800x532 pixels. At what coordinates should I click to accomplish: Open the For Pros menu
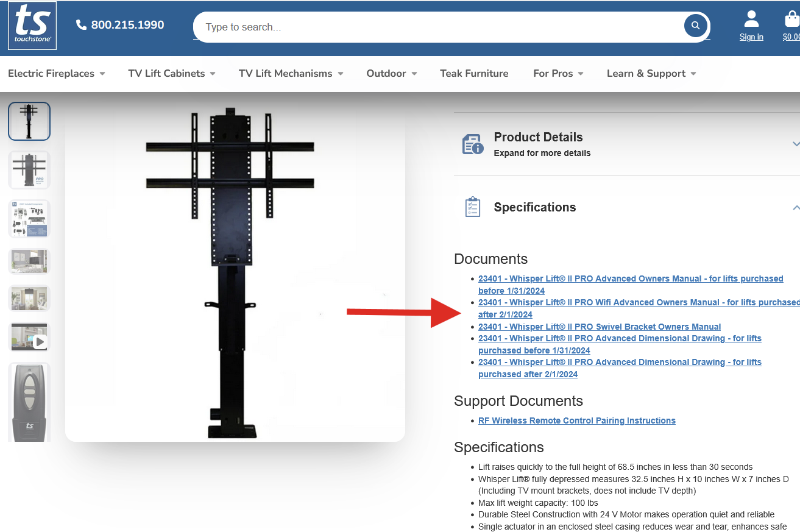point(558,73)
